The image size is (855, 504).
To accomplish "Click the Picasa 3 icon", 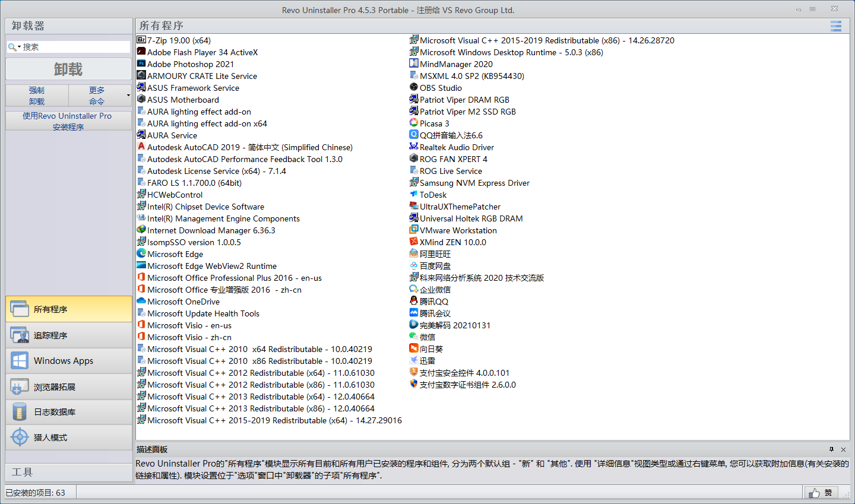I will pyautogui.click(x=414, y=123).
